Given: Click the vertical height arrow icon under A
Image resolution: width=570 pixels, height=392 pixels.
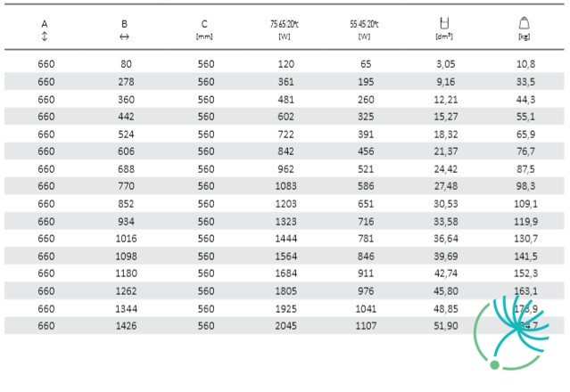Looking at the screenshot, I should 45,37.
